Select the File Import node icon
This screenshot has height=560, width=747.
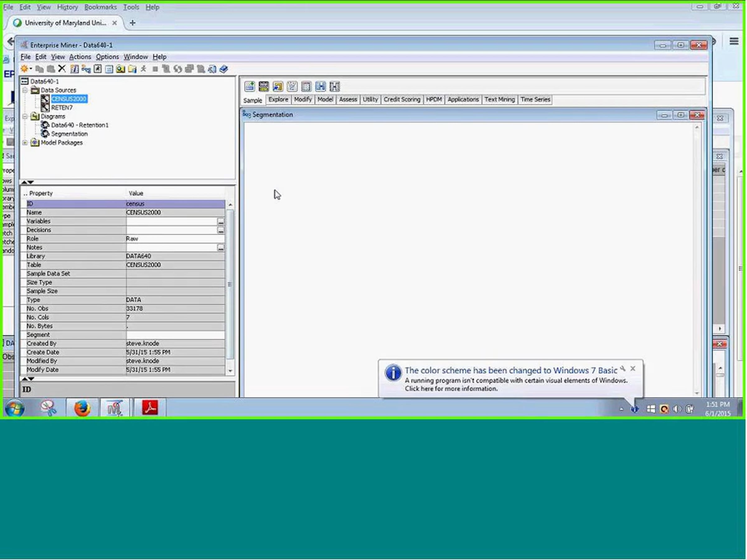pos(278,86)
